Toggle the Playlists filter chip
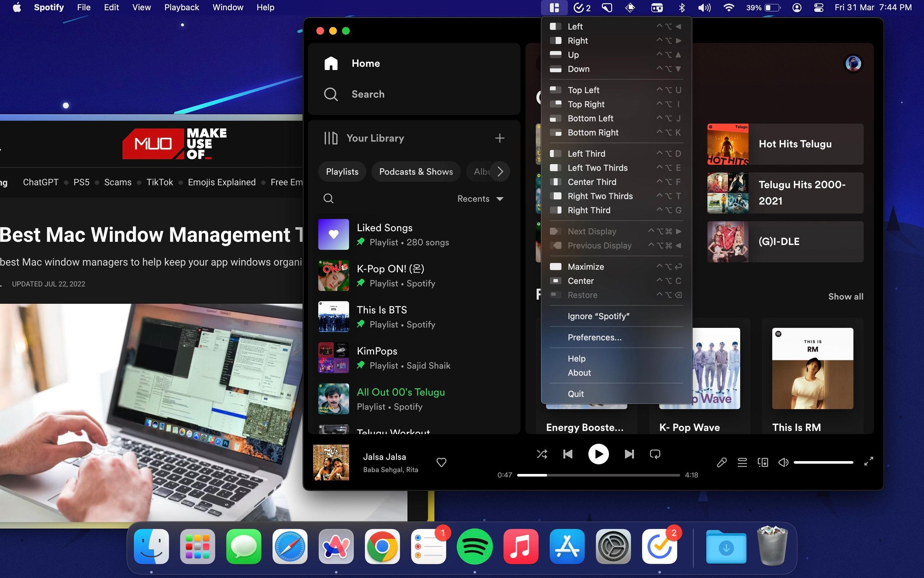The height and width of the screenshot is (578, 924). click(342, 172)
